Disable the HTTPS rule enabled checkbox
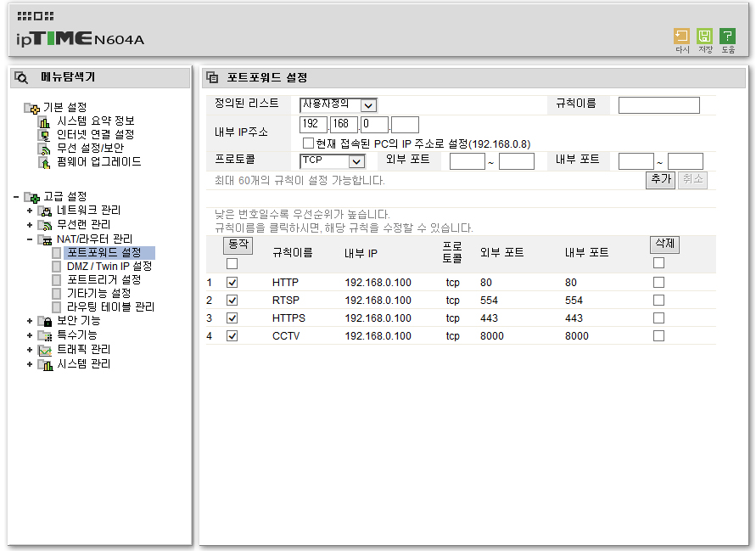Viewport: 756px width, 551px height. pos(232,318)
